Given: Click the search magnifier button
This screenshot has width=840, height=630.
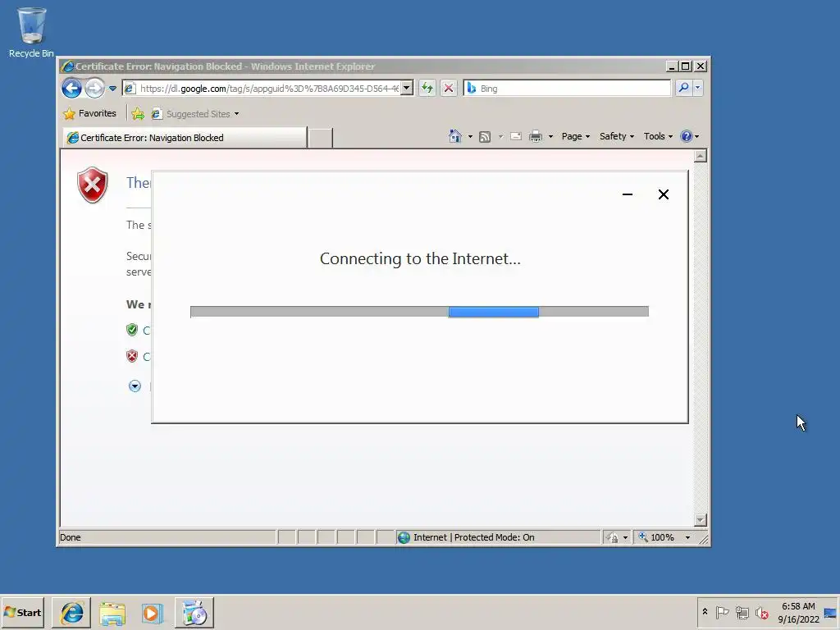Looking at the screenshot, I should click(683, 88).
